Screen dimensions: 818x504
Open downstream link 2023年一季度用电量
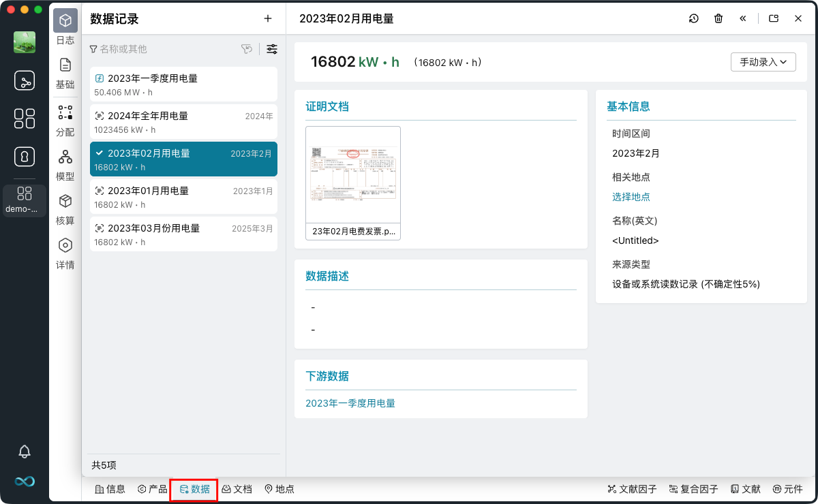(350, 403)
